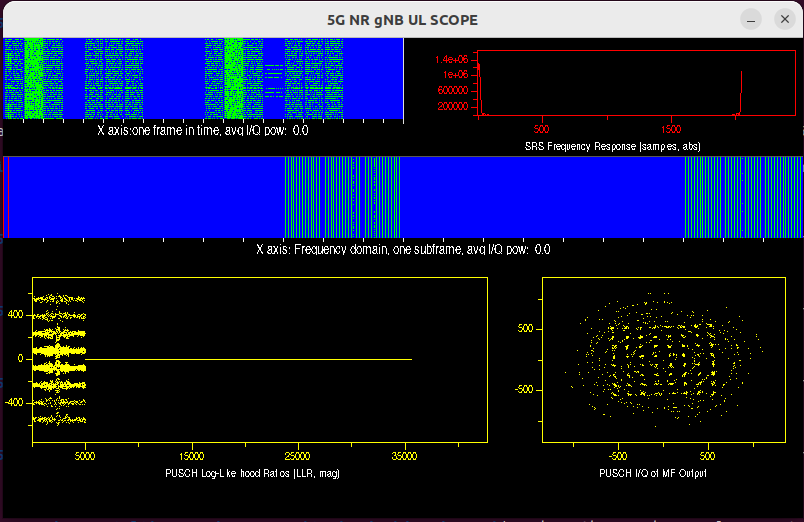804x522 pixels.
Task: Click the 1.4e+06 tick on SRS axis
Action: 451,60
